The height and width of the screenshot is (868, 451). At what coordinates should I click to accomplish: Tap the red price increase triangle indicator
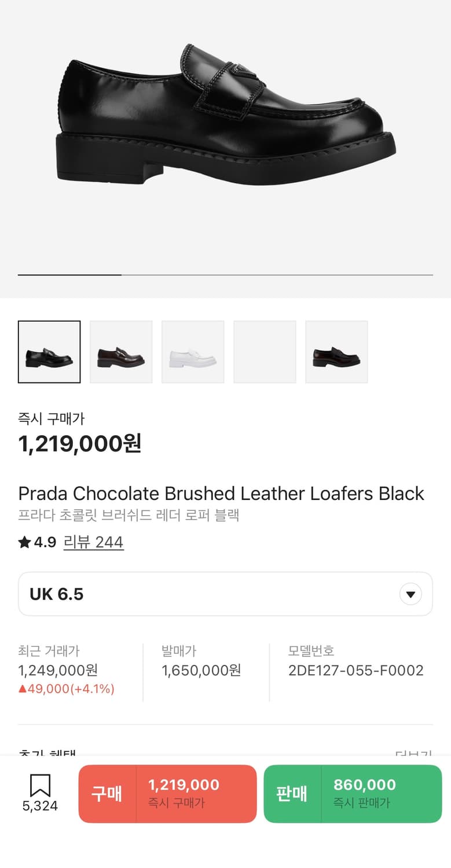tap(23, 689)
